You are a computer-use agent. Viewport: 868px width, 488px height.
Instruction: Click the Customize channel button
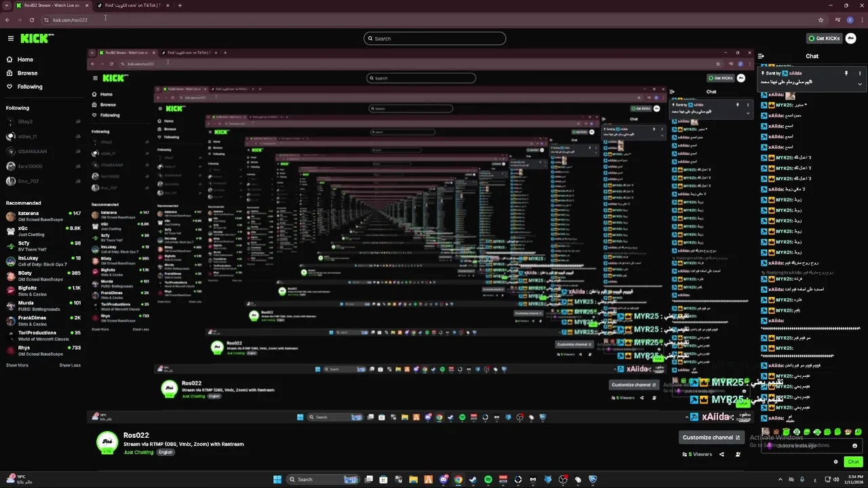(x=711, y=437)
